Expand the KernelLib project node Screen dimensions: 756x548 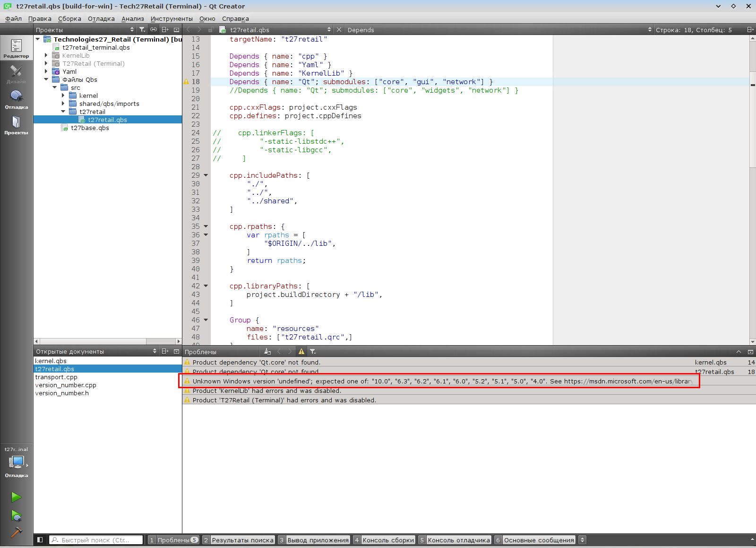46,55
